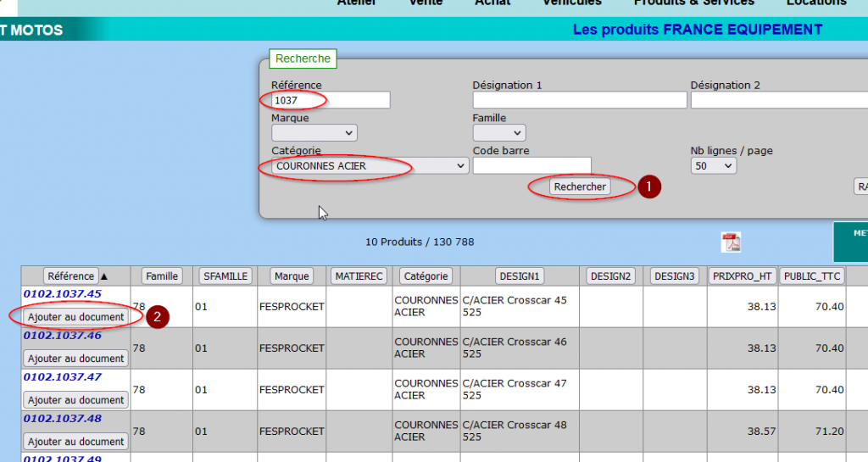Sort by PRIXPRO_HT column header
Image resolution: width=868 pixels, height=462 pixels.
pos(742,276)
